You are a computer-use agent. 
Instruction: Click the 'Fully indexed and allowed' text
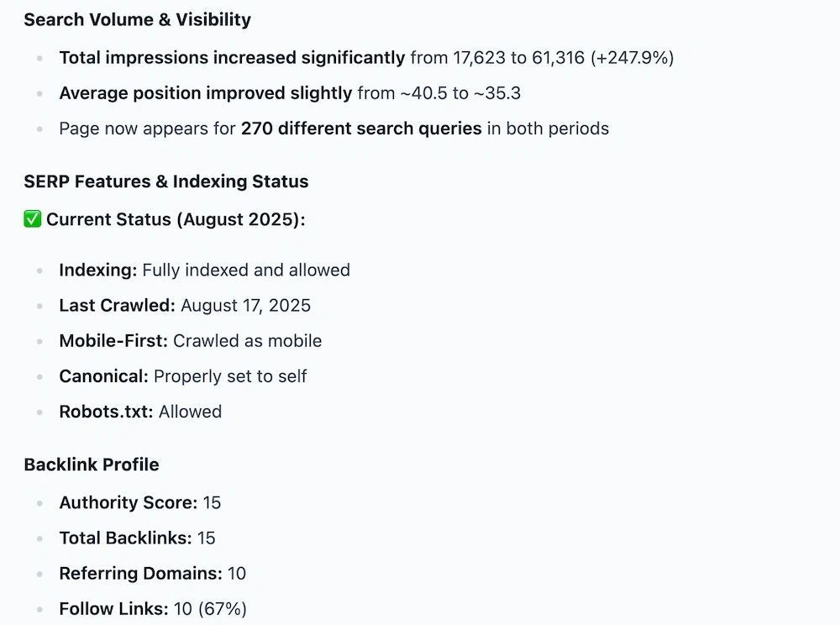pyautogui.click(x=246, y=270)
